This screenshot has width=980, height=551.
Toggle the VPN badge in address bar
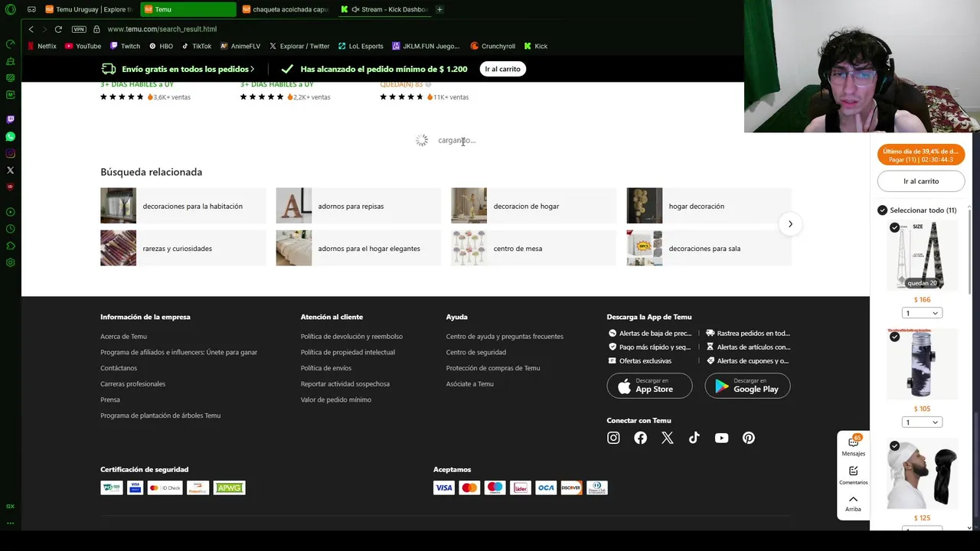pyautogui.click(x=79, y=29)
